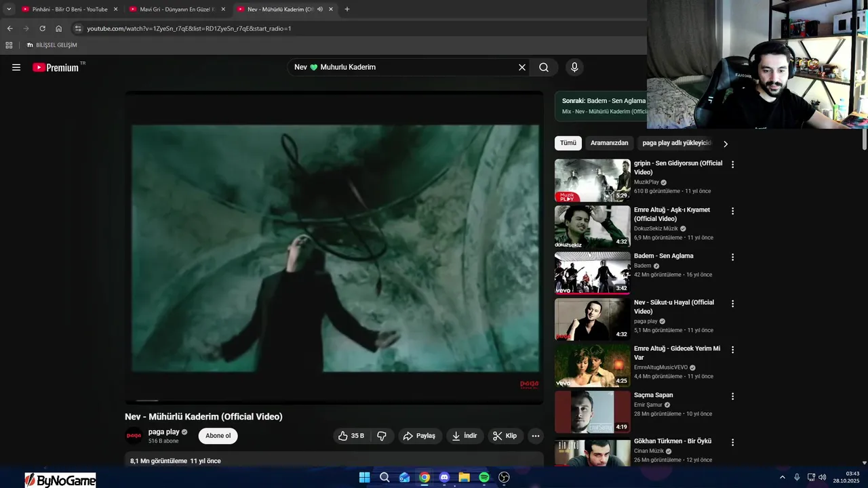Open File Explorer from the taskbar
The image size is (868, 488).
(464, 477)
